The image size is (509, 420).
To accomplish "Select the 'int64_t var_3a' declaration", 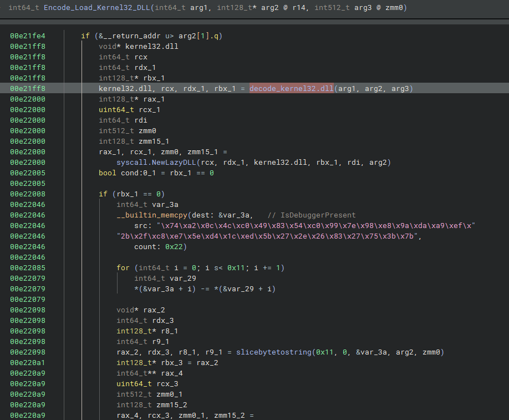I will 147,204.
